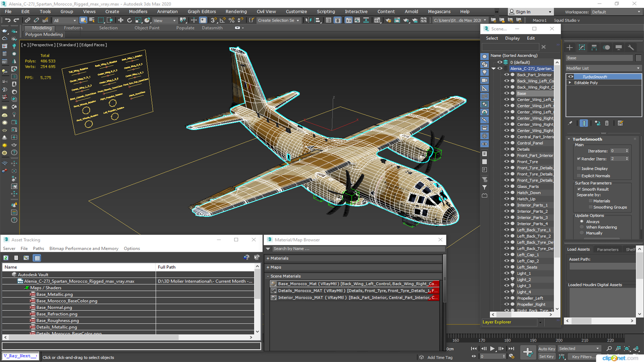Image resolution: width=644 pixels, height=362 pixels.
Task: Click the Auto Key button
Action: [546, 349]
